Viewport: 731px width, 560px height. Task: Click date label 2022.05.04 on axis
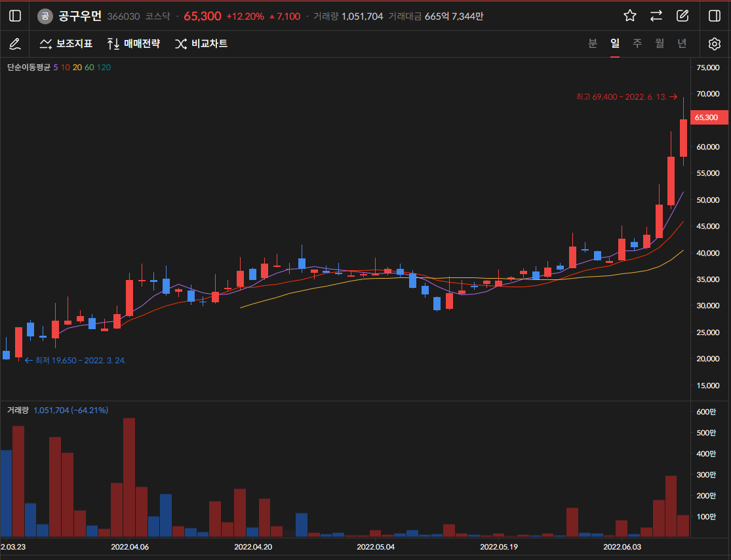tap(376, 546)
